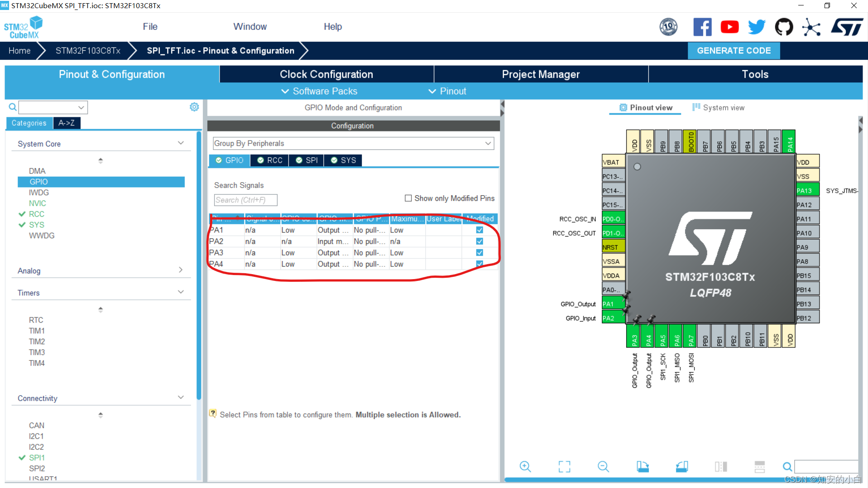Click the Search Signals input field
The image size is (868, 488).
pos(245,200)
